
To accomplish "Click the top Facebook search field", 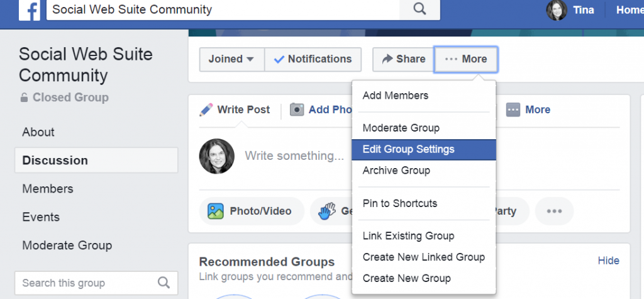I will (223, 9).
